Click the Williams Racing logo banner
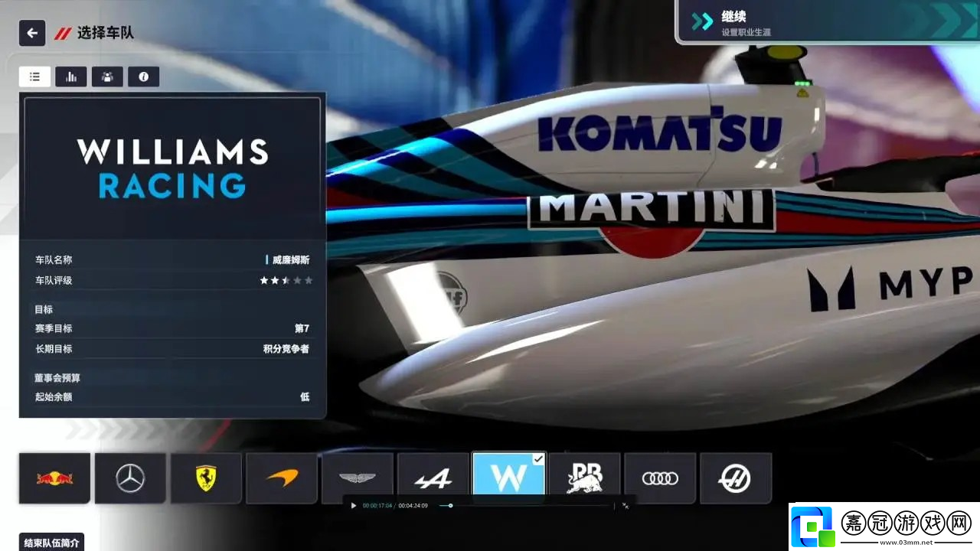The image size is (980, 551). pyautogui.click(x=172, y=168)
